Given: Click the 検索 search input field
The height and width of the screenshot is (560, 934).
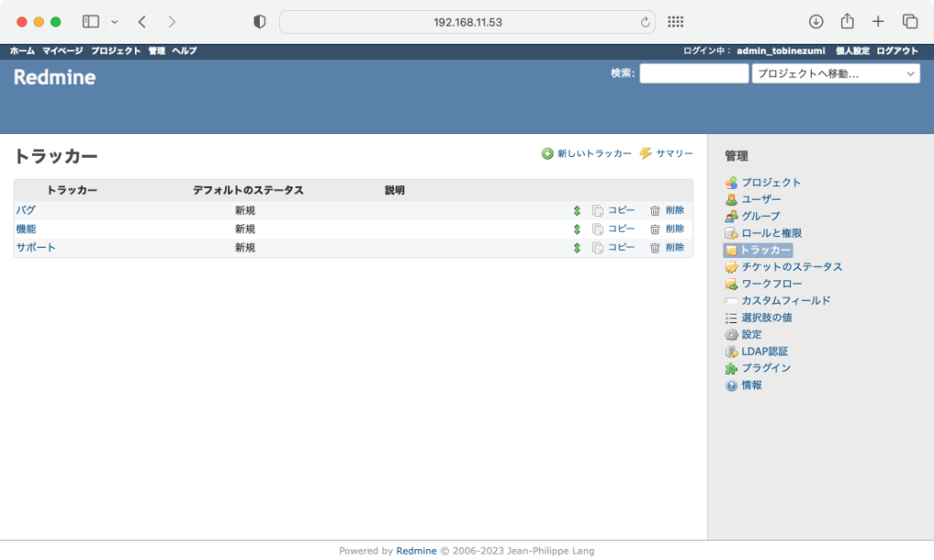Looking at the screenshot, I should pos(694,74).
